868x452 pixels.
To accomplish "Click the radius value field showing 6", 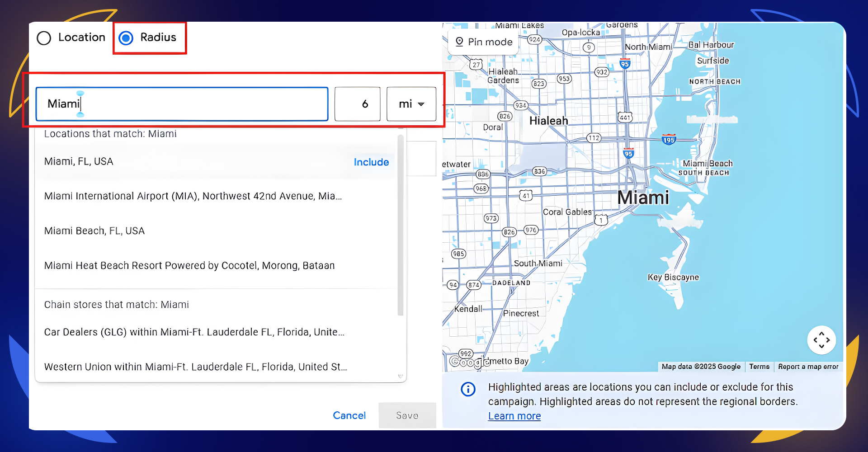I will point(357,104).
